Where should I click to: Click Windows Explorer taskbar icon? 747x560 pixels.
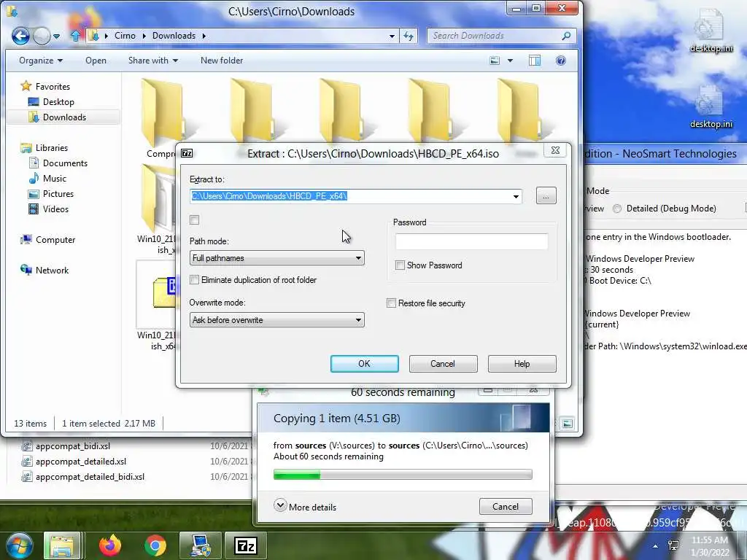tap(63, 545)
